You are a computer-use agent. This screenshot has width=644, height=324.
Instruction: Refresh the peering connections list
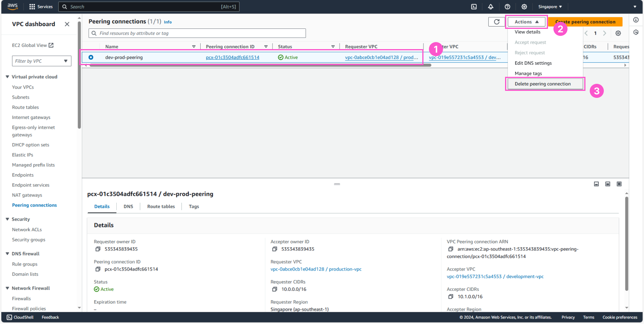tap(496, 22)
